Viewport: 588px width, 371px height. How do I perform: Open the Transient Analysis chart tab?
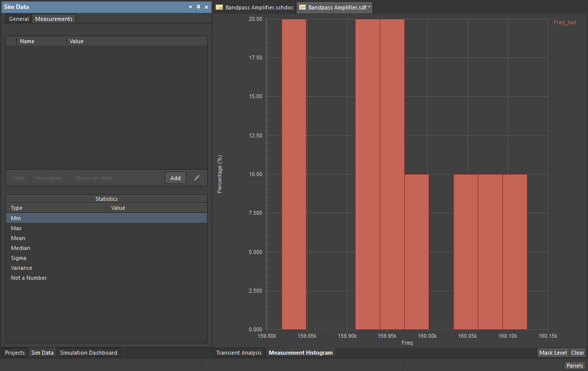tap(239, 353)
